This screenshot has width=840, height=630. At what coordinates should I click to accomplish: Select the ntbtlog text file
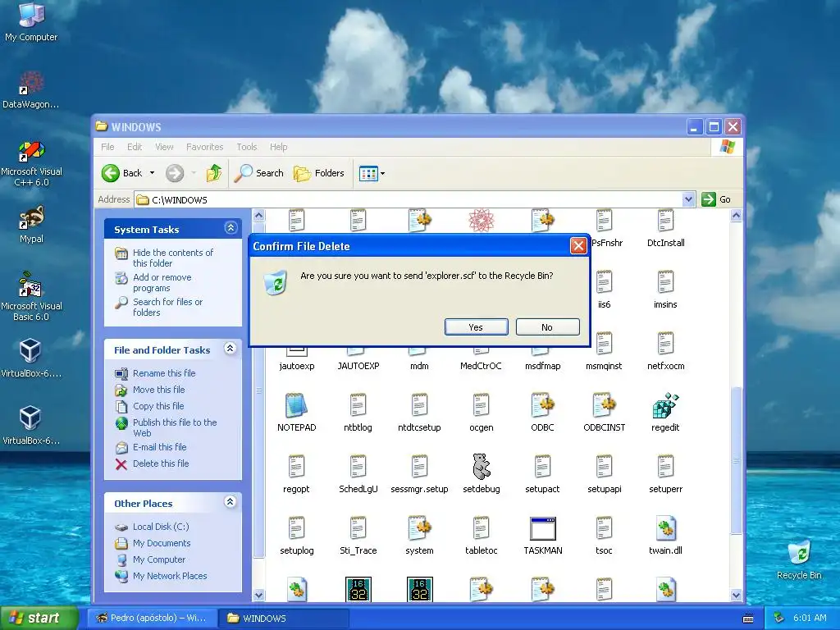pyautogui.click(x=358, y=405)
